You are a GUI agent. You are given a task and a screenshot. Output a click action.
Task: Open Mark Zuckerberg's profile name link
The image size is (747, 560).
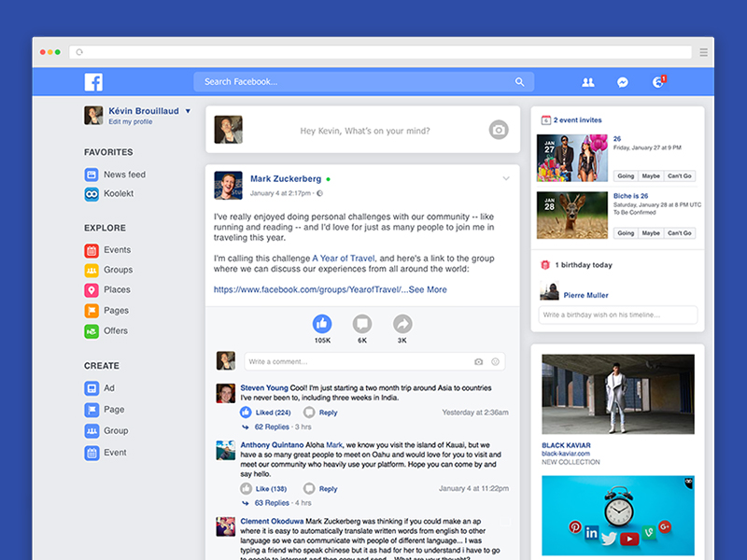point(286,179)
